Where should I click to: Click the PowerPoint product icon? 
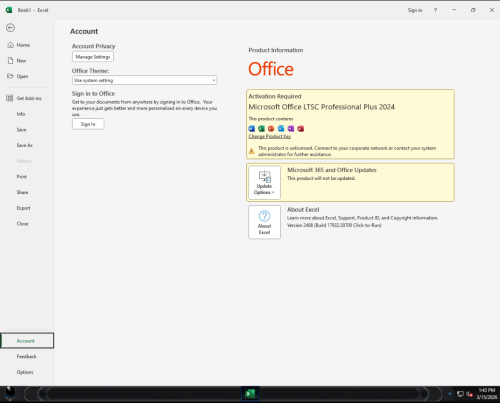pyautogui.click(x=271, y=129)
